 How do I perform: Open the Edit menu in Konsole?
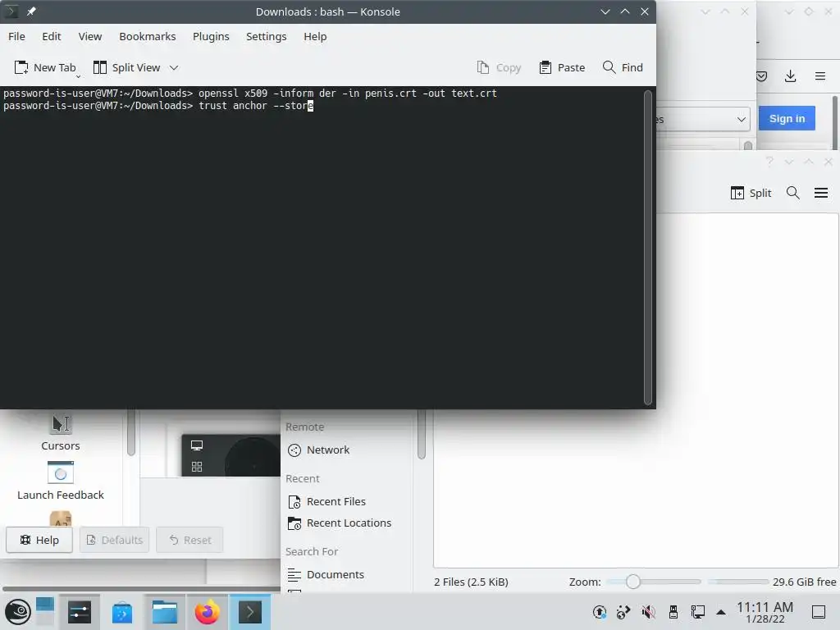[x=52, y=36]
